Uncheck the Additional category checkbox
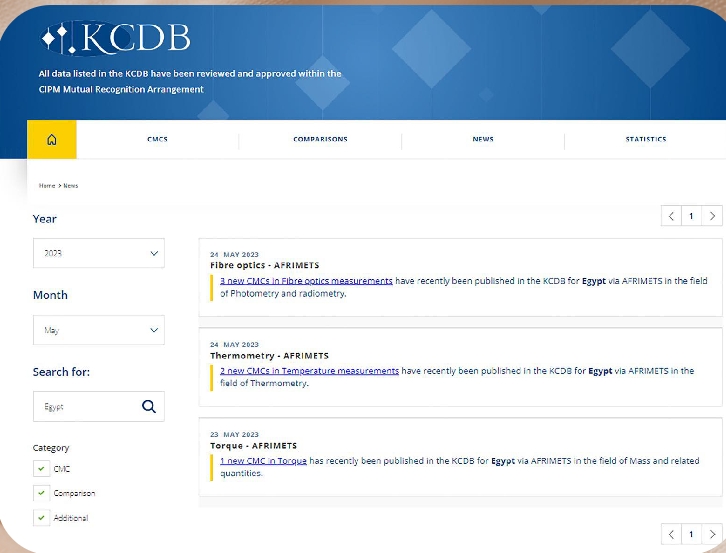 pos(41,518)
